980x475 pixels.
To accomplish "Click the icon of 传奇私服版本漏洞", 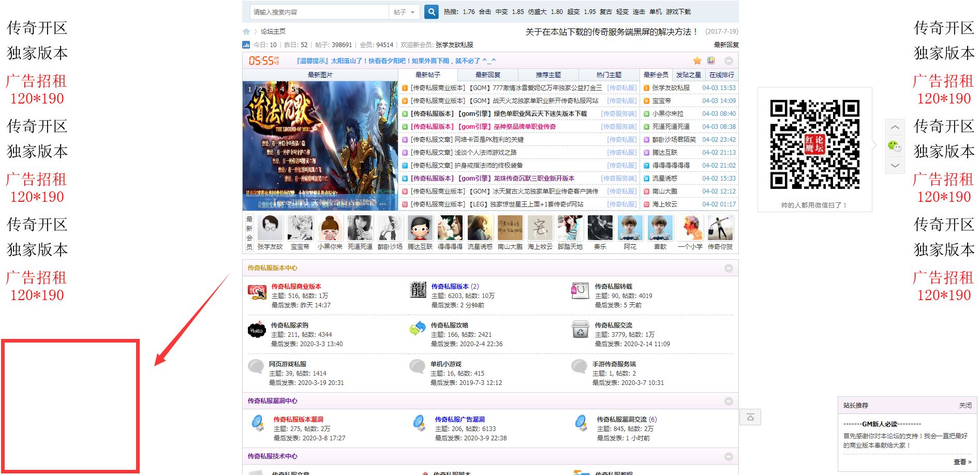I will tap(258, 423).
